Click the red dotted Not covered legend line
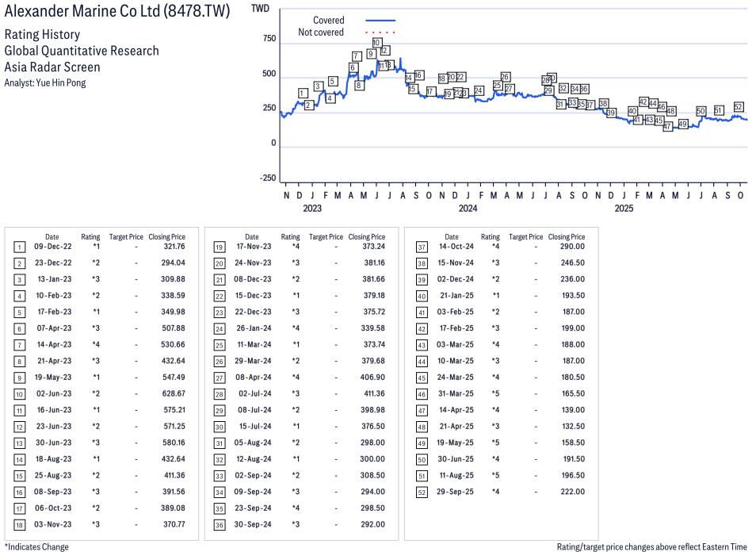 tap(380, 33)
